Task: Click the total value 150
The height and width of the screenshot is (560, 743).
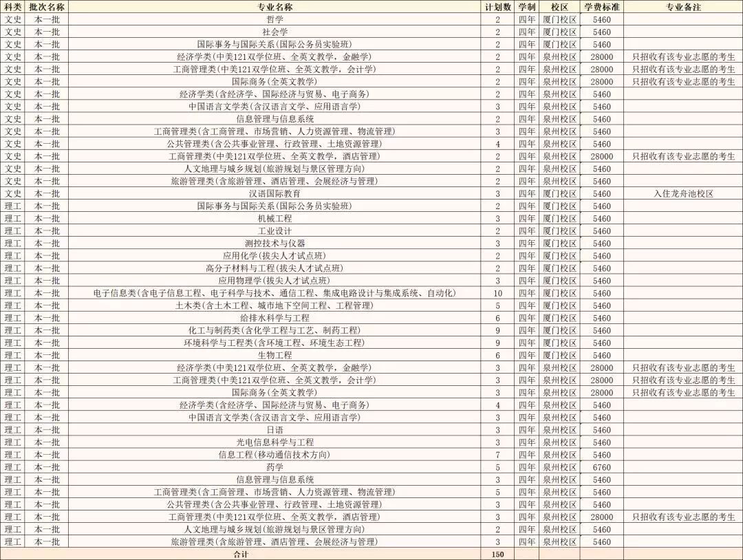Action: tap(497, 554)
